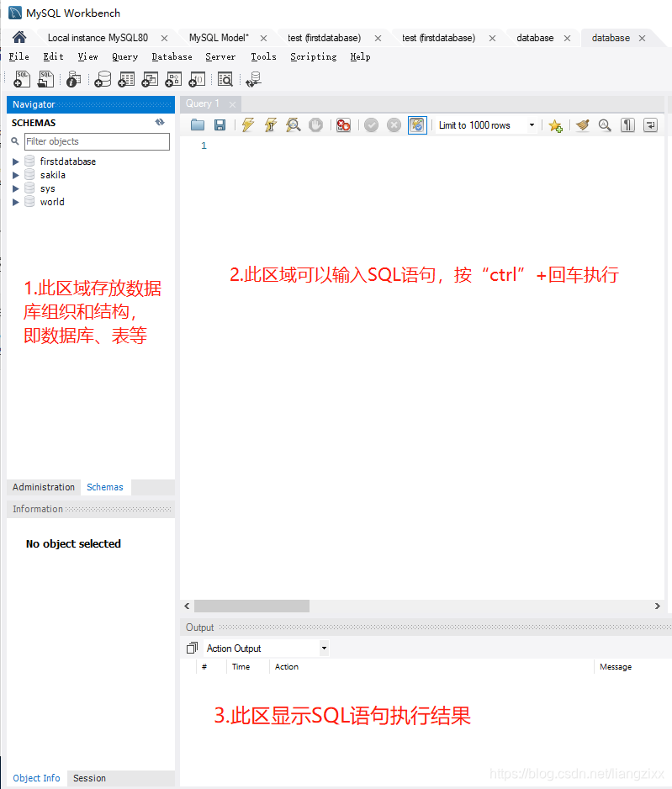Click the Filter objects search field
The height and width of the screenshot is (789, 672).
(x=97, y=141)
